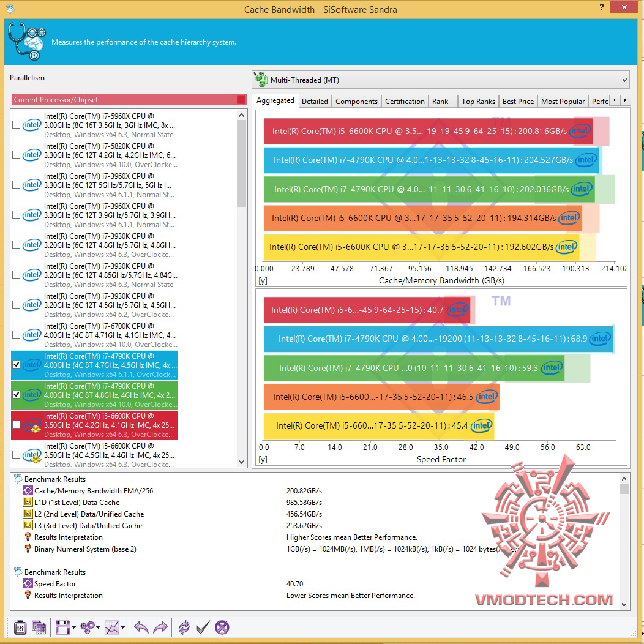This screenshot has width=644, height=644.
Task: Switch to the Best Price tab
Action: (518, 102)
